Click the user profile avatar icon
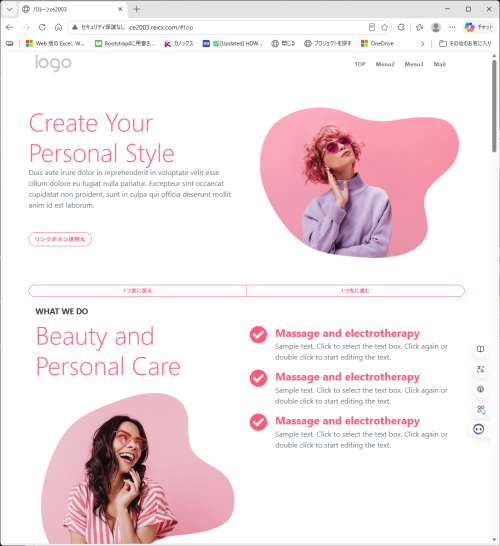The image size is (500, 546). pyautogui.click(x=436, y=27)
